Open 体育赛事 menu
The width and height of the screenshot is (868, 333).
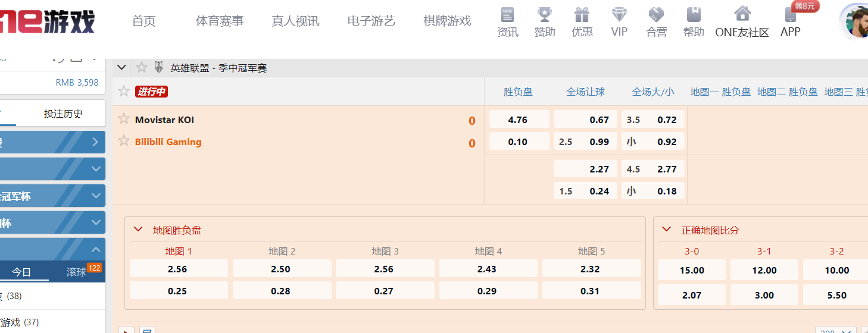(x=220, y=21)
